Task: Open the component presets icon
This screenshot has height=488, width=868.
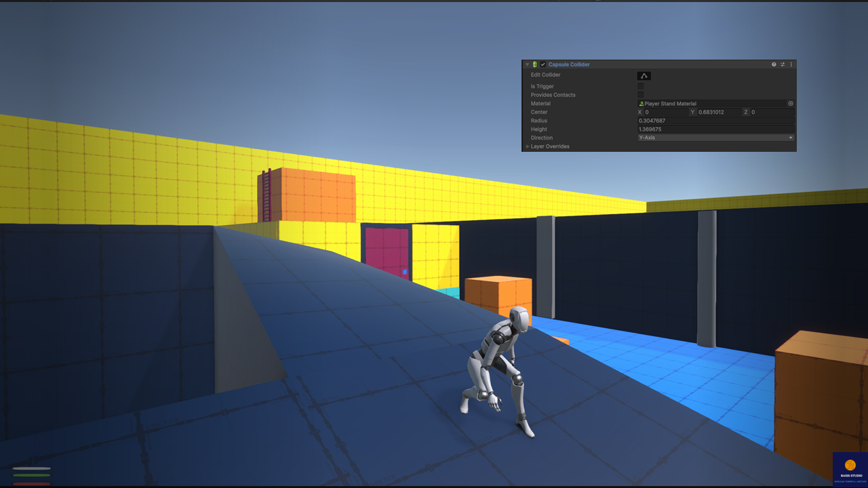Action: 783,64
